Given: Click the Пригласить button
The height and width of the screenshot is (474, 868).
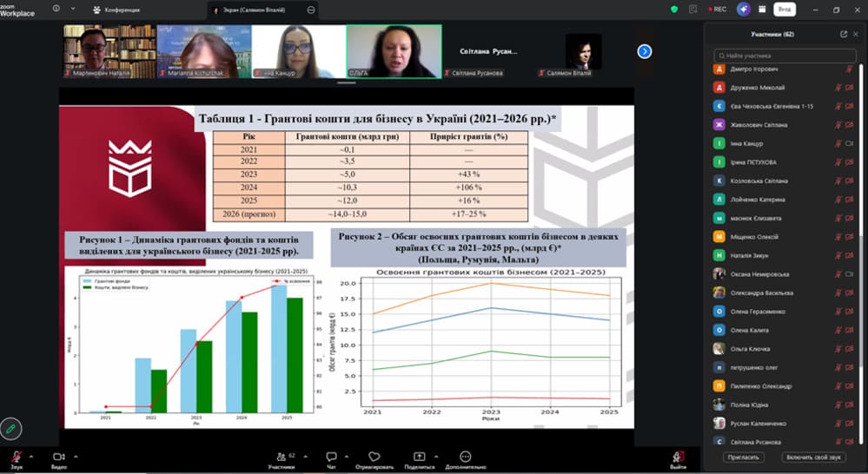Looking at the screenshot, I should [742, 457].
